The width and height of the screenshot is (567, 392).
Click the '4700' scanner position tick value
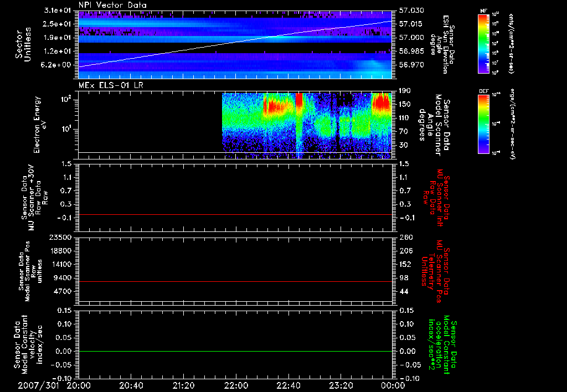62,291
